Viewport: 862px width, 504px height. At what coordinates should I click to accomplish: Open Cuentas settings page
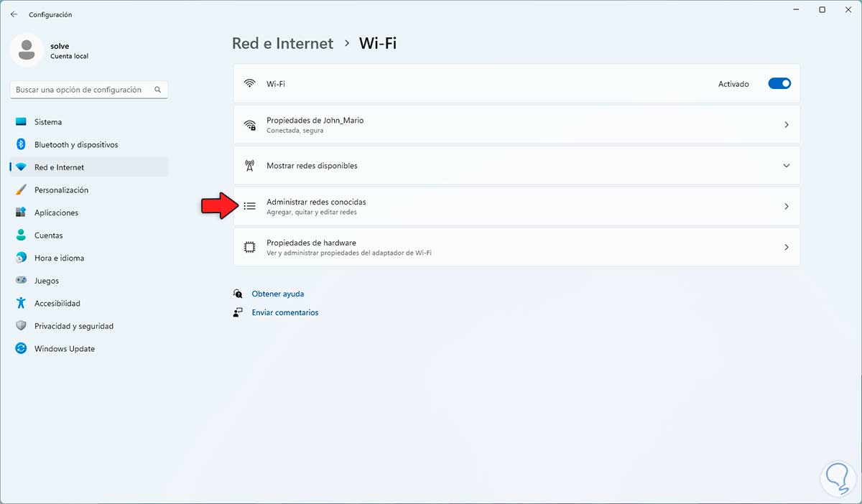click(89, 235)
